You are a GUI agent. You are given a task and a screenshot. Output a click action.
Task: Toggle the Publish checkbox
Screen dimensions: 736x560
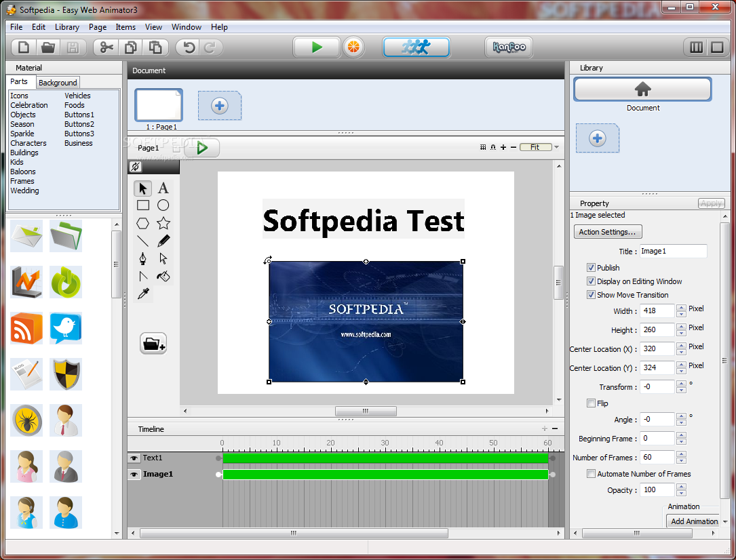[x=591, y=267]
